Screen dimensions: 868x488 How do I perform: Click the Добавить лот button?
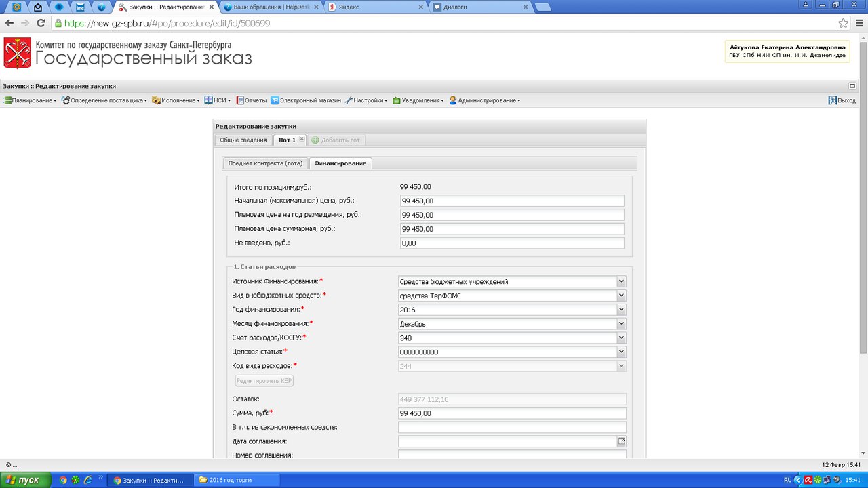tap(337, 140)
